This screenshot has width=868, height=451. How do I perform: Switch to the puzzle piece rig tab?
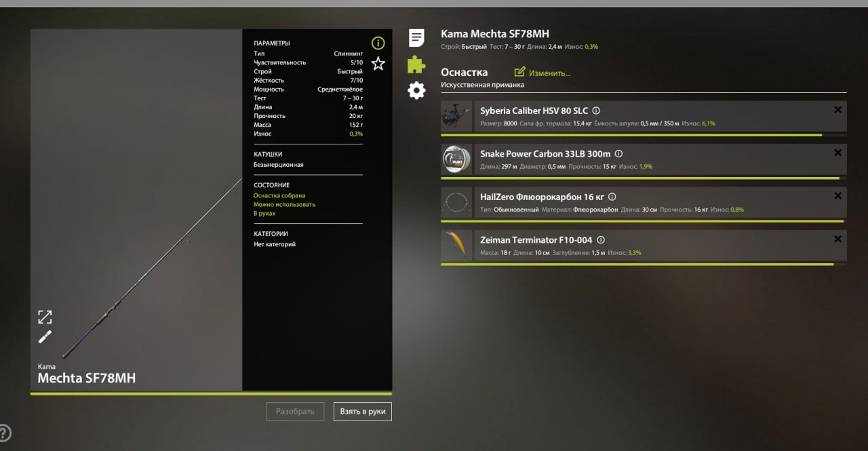pos(416,64)
